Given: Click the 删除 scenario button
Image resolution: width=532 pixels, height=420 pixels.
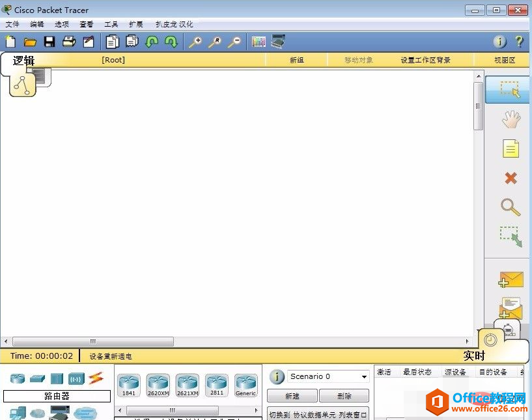Looking at the screenshot, I should tap(344, 396).
